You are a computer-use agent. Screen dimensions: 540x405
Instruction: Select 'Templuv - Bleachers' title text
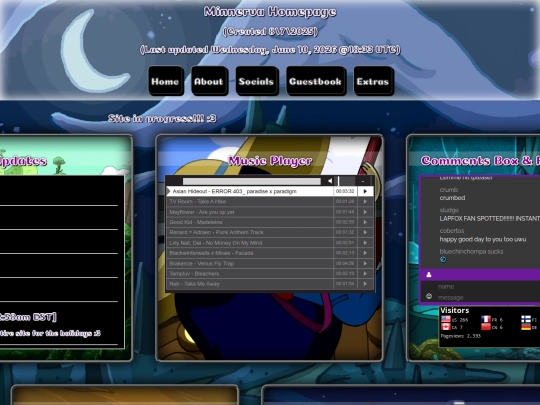(x=194, y=274)
